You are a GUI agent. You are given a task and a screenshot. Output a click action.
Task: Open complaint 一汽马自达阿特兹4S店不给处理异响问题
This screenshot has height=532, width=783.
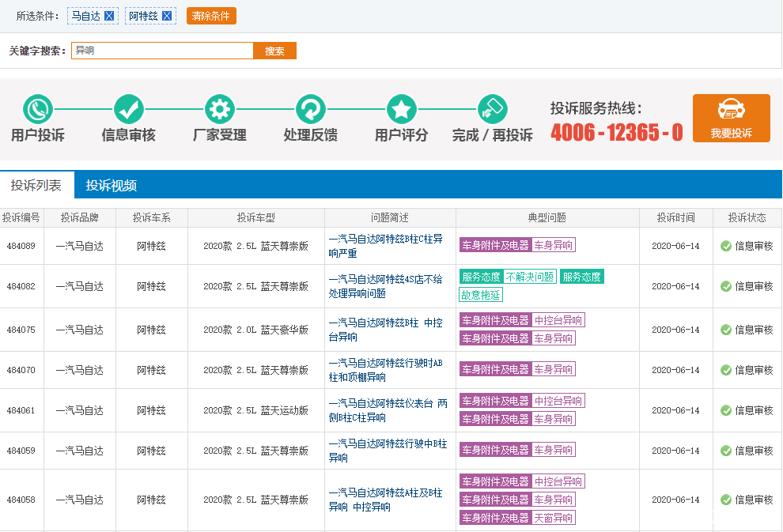click(385, 286)
